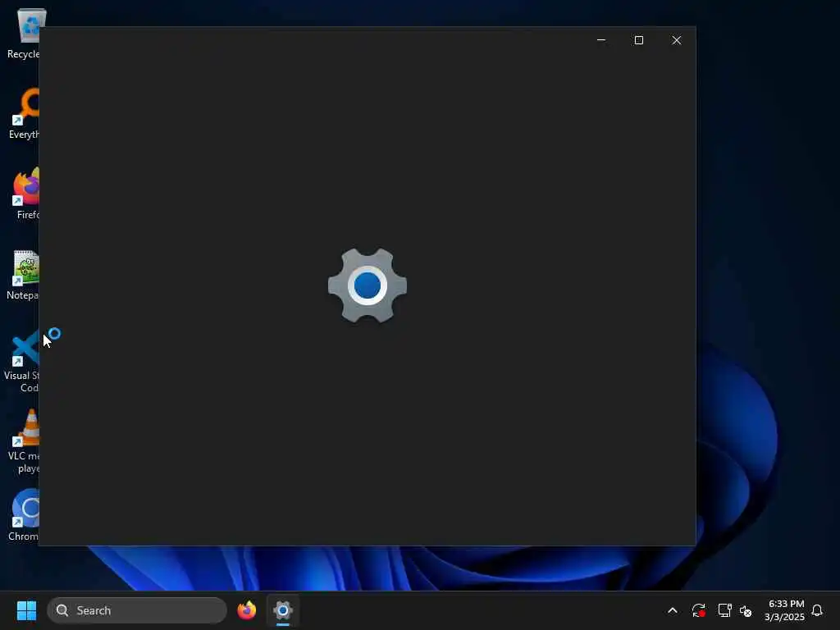
Task: Open the Windows Start menu
Action: click(26, 610)
